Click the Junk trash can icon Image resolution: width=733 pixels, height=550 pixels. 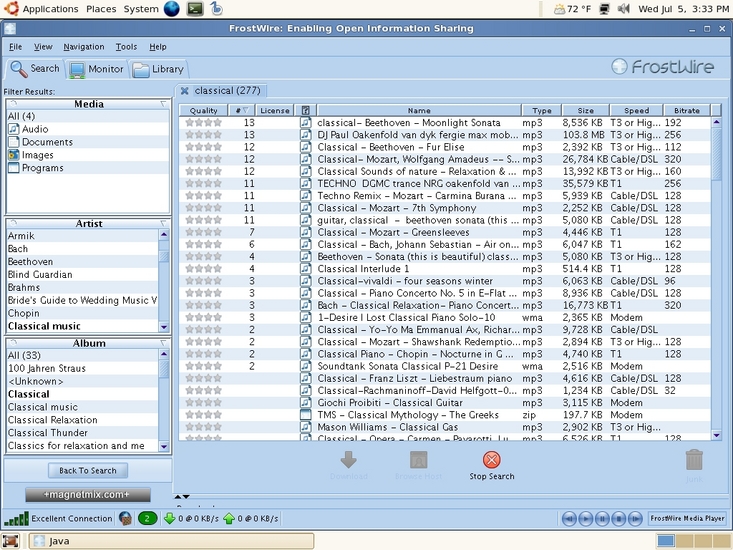(694, 460)
